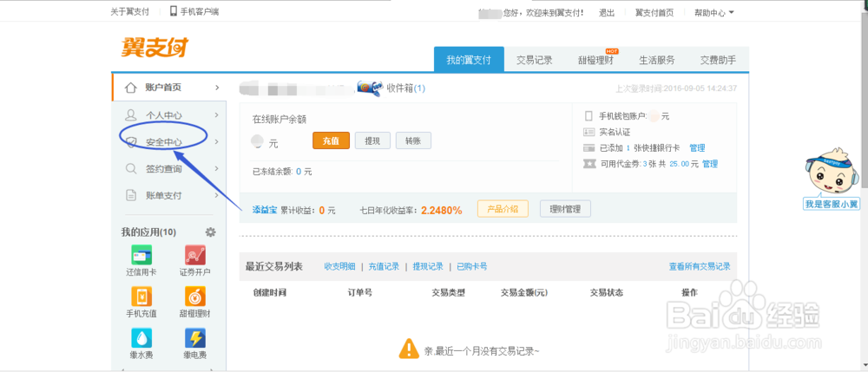The image size is (868, 372).
Task: Open the 已购卡号 link
Action: (x=472, y=266)
